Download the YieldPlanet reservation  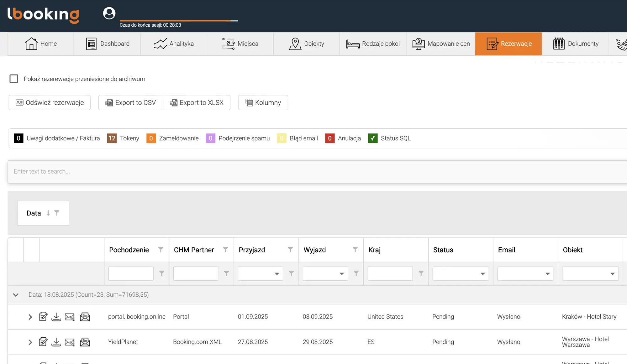56,342
